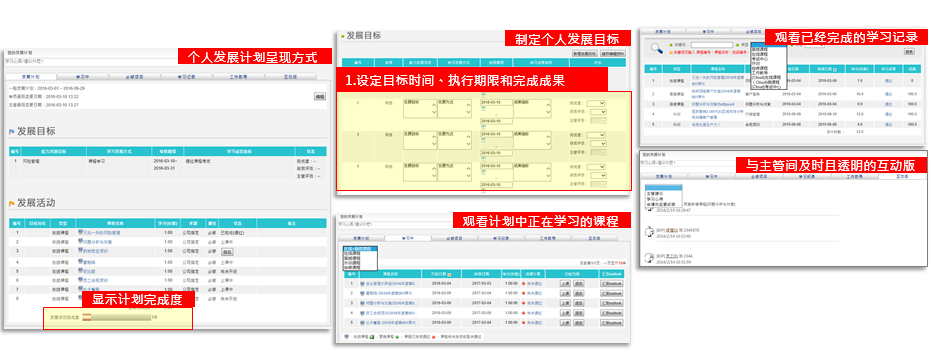Image resolution: width=933 pixels, height=362 pixels.
Task: Open the 完成度 dropdown in goal row 2
Action: coord(596,103)
